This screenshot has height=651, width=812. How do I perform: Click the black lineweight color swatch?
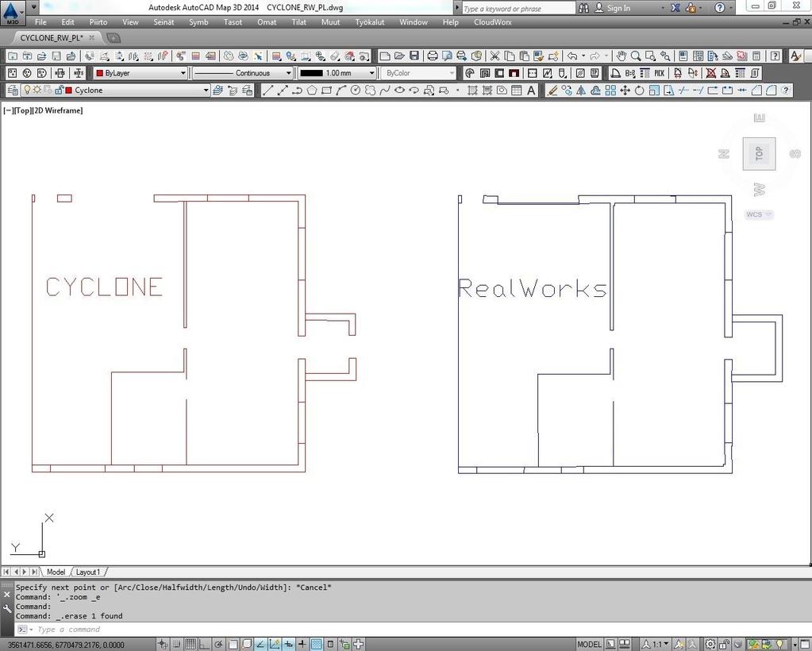(x=311, y=73)
